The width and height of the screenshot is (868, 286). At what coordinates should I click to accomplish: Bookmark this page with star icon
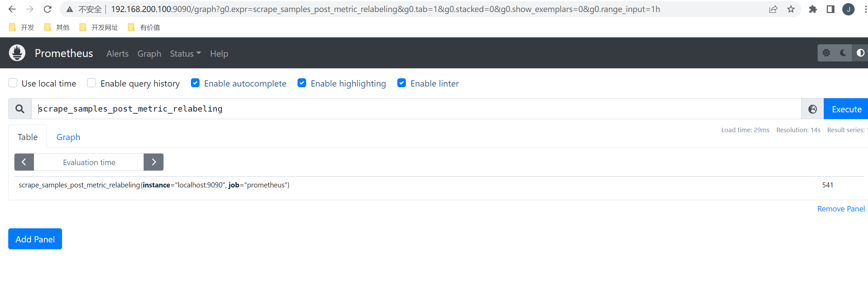[x=791, y=9]
